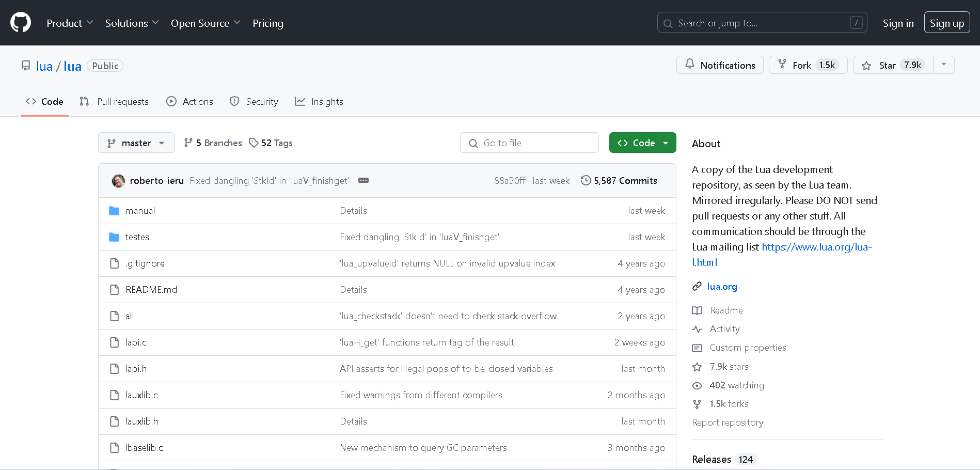Click the Notifications bell button

720,65
